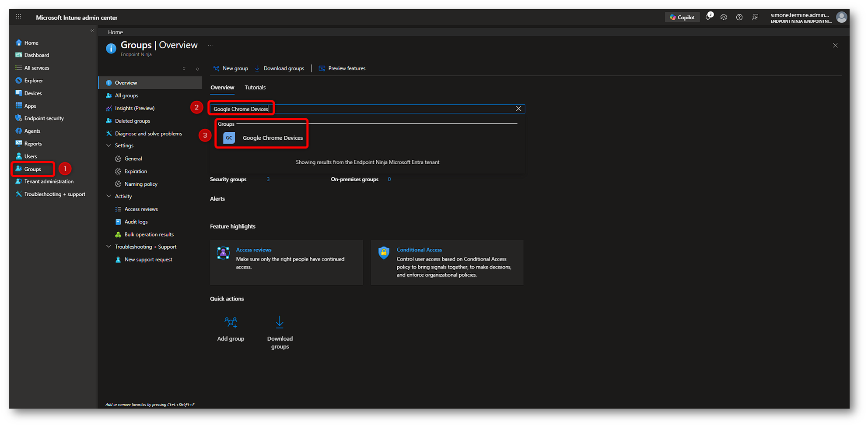Open the Conditional Access link
Screen dimensions: 868x427
419,250
